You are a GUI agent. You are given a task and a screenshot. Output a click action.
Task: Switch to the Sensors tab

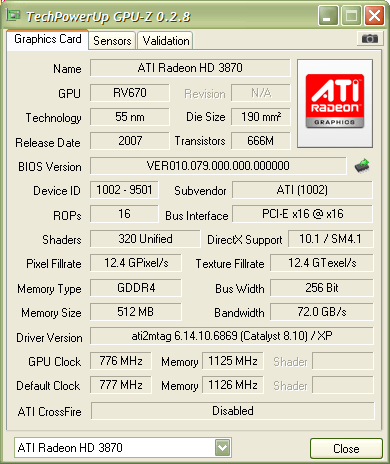(x=112, y=41)
